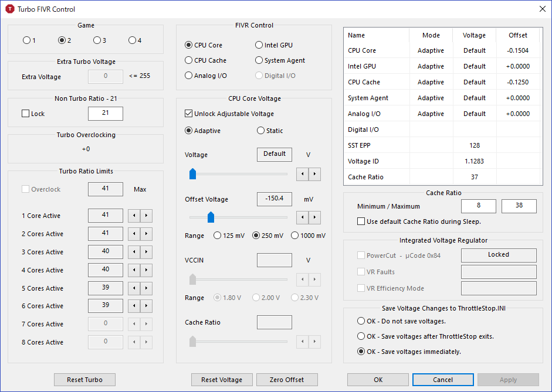The image size is (552, 392).
Task: Click the 1 Core Active ratio field
Action: coord(105,216)
